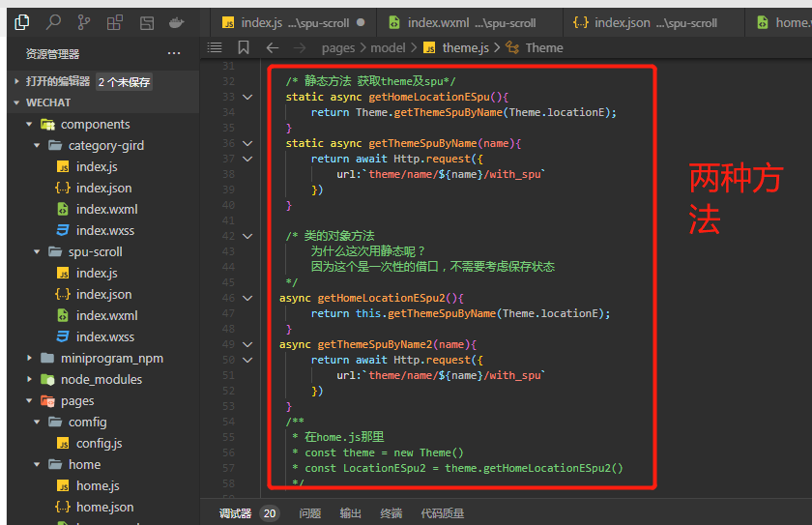Open the Search magnifier panel
The image size is (812, 525).
(53, 21)
